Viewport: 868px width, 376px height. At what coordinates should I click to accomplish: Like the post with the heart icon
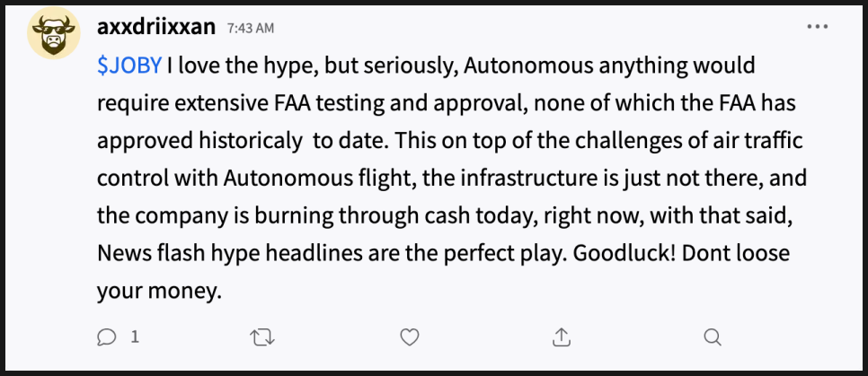coord(410,337)
